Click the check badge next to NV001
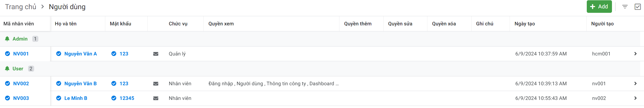Viewport: 644px width, 108px height. tap(8, 54)
